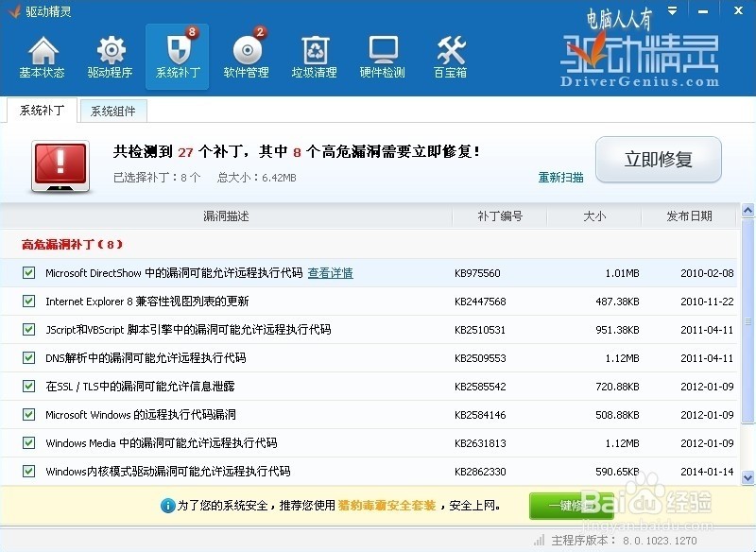The width and height of the screenshot is (756, 552).
Task: Click the 重新扫描 link
Action: (x=560, y=178)
